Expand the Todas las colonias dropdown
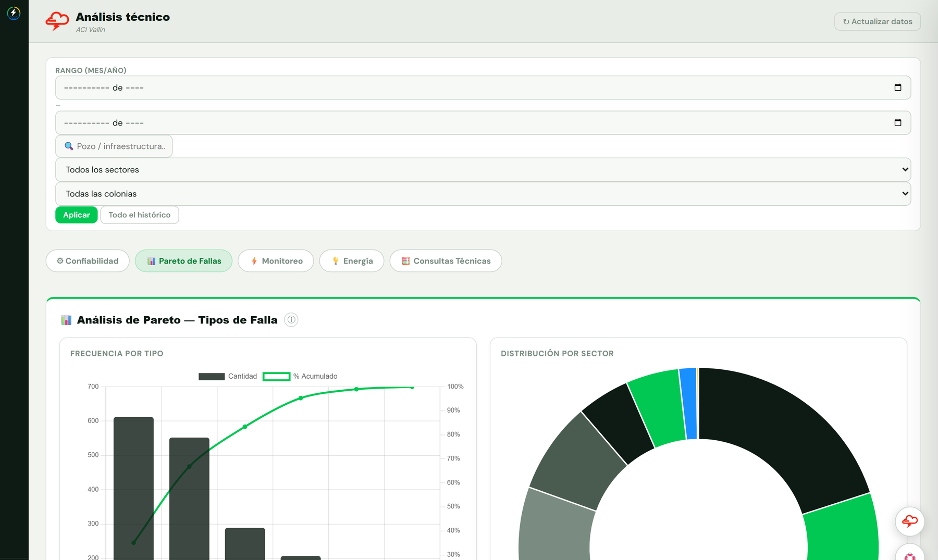 (483, 194)
